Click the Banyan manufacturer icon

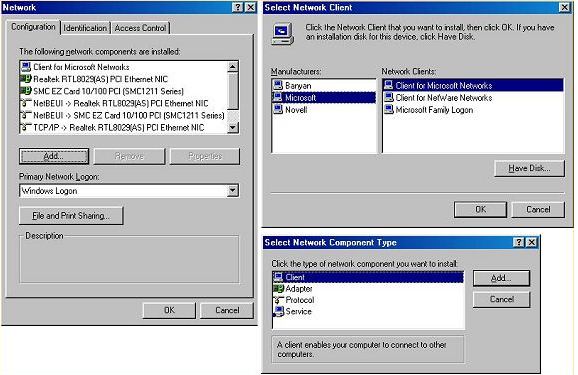pyautogui.click(x=278, y=85)
